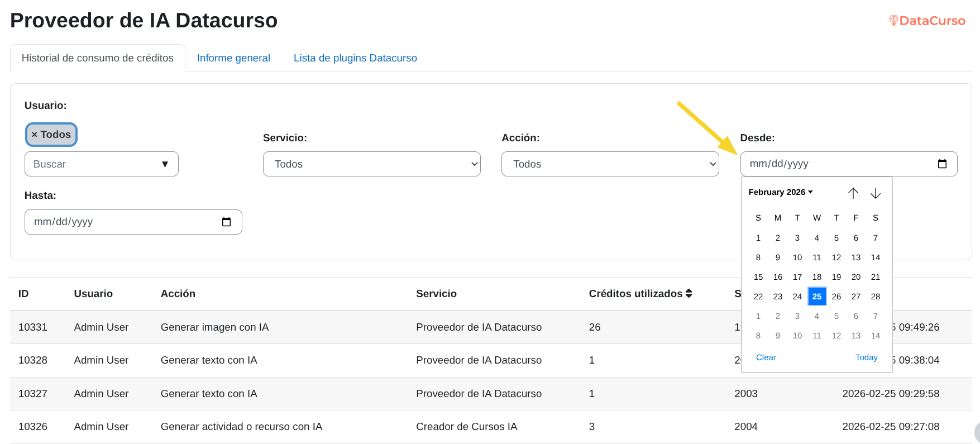Click the Hasta date input field
Viewport: 980px width, 444px height.
coord(123,222)
